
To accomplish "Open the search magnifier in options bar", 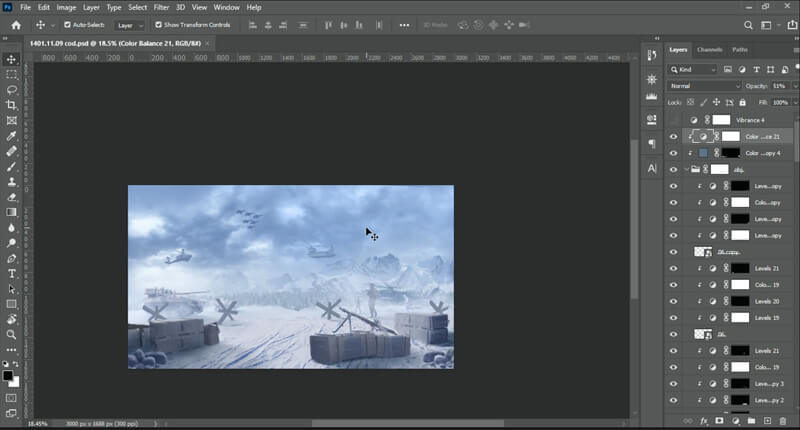I will pos(748,25).
